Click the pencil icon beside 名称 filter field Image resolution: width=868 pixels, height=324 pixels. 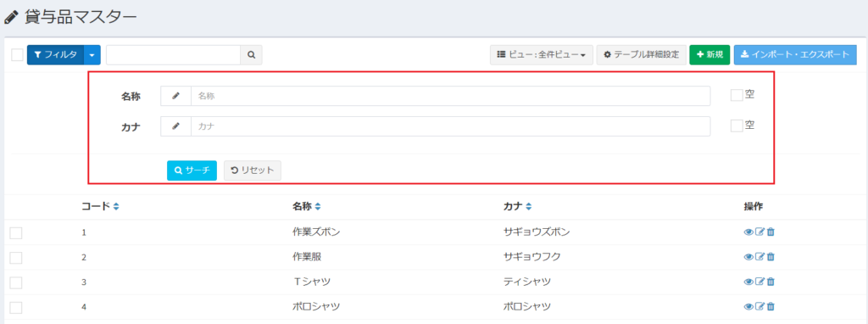click(176, 96)
